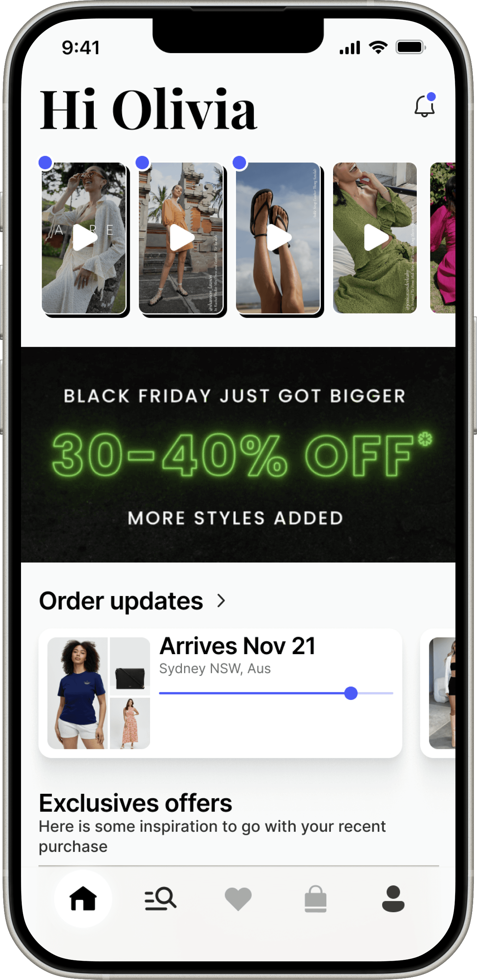Open the black bag product thumbnail

point(130,666)
